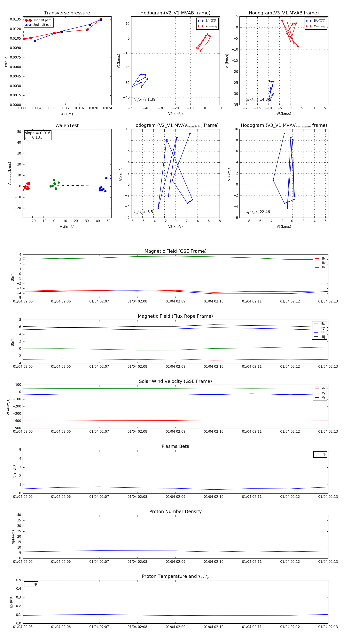
Task: Click the '2nd half path' legend entry
Action: tap(39, 25)
